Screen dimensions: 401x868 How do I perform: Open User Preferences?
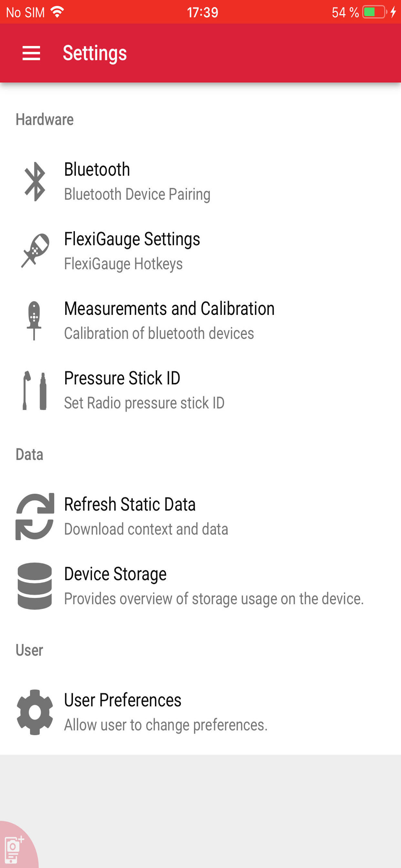click(200, 712)
